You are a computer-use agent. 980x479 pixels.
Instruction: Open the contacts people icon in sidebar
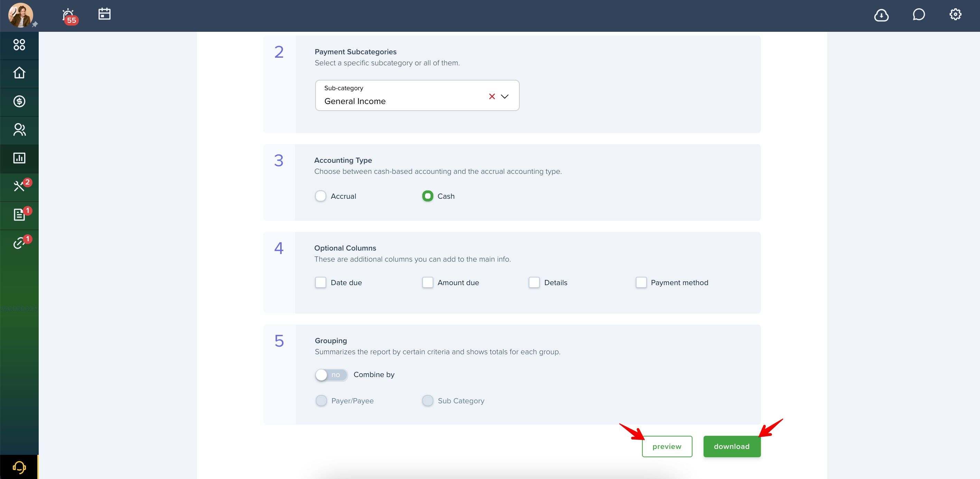(19, 130)
